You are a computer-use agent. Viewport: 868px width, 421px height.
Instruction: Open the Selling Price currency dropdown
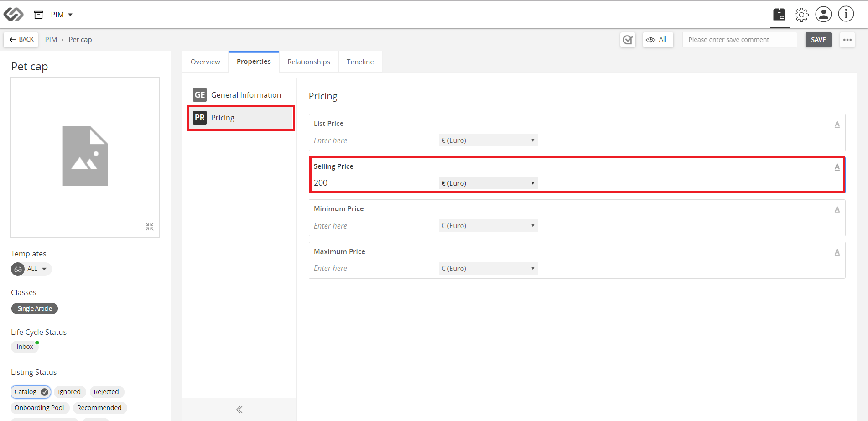coord(489,183)
